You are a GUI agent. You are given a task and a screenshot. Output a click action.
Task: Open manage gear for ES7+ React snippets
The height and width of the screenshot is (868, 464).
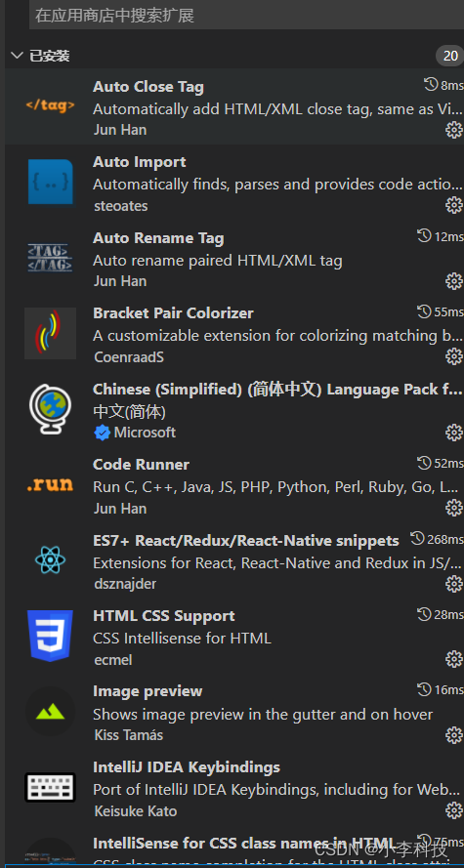click(454, 584)
